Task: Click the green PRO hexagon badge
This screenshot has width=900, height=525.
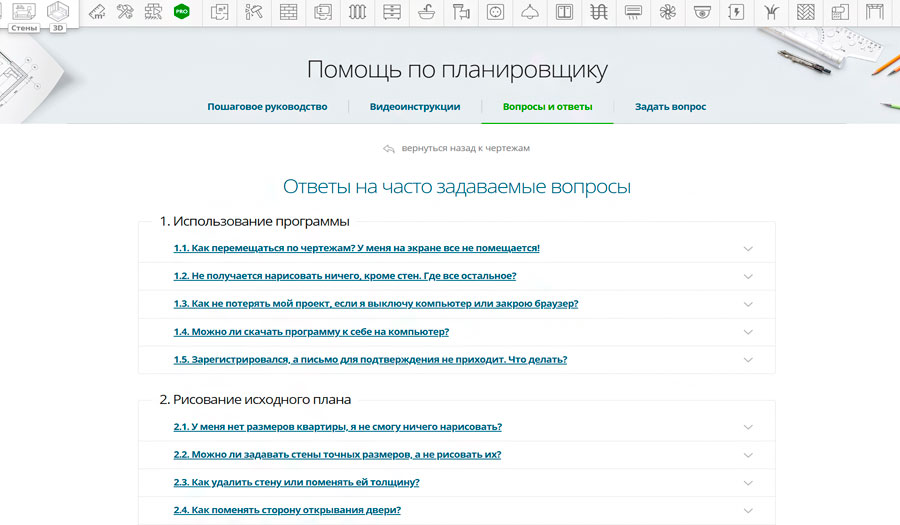Action: 181,11
